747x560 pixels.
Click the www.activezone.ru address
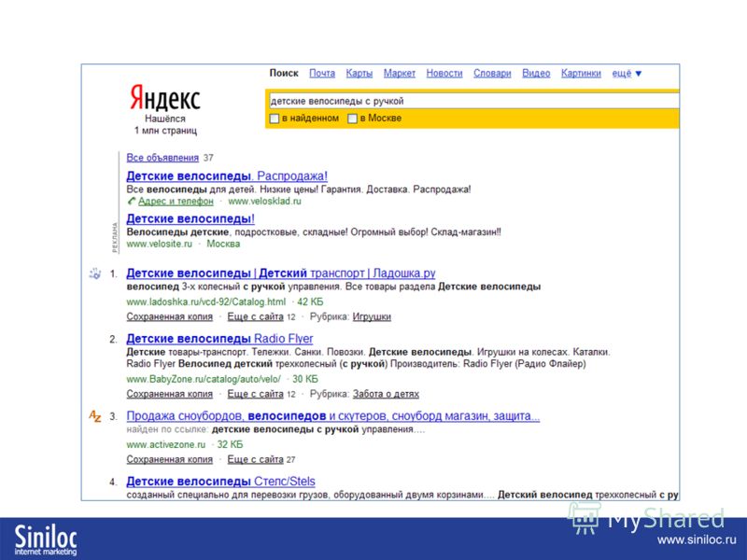[x=166, y=444]
